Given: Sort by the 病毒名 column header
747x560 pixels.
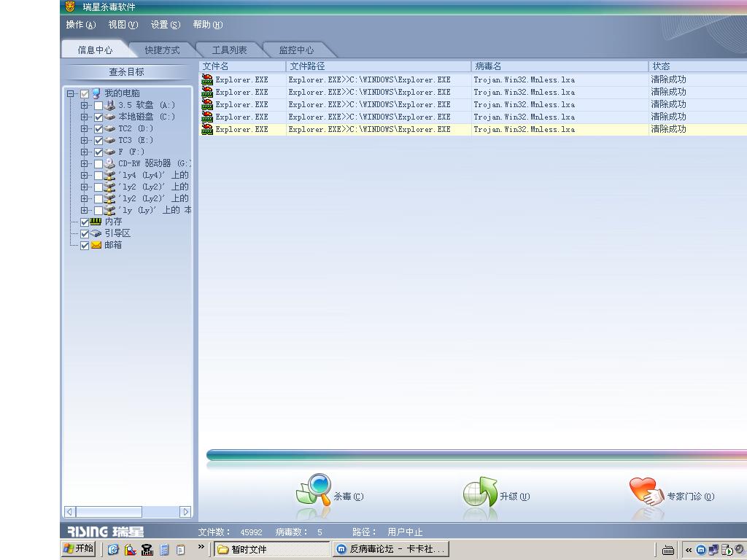Looking at the screenshot, I should pyautogui.click(x=560, y=66).
